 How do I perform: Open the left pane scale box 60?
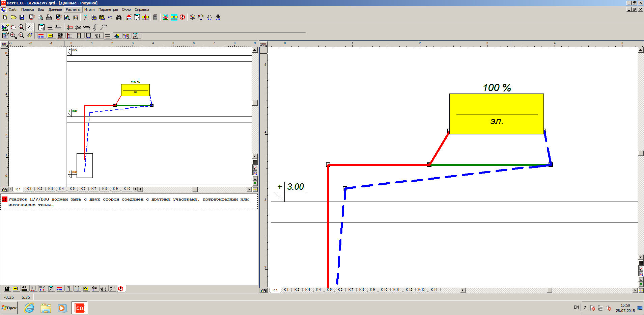point(4,44)
